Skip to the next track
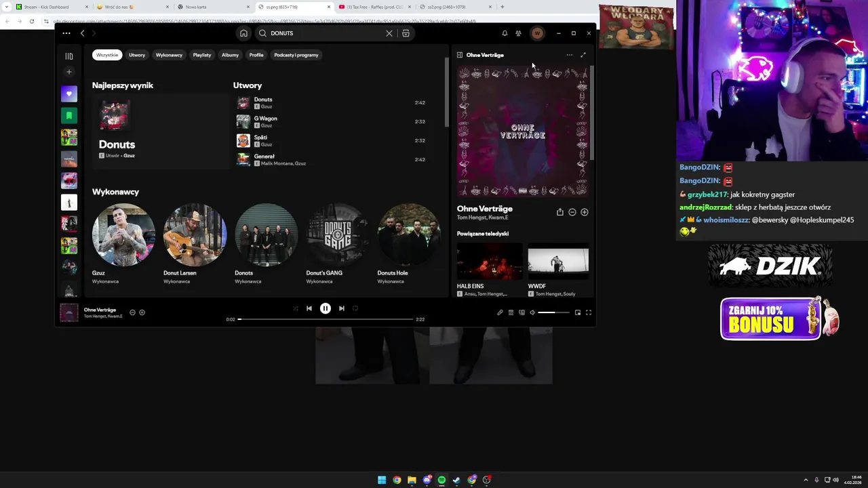868x488 pixels. pyautogui.click(x=342, y=308)
